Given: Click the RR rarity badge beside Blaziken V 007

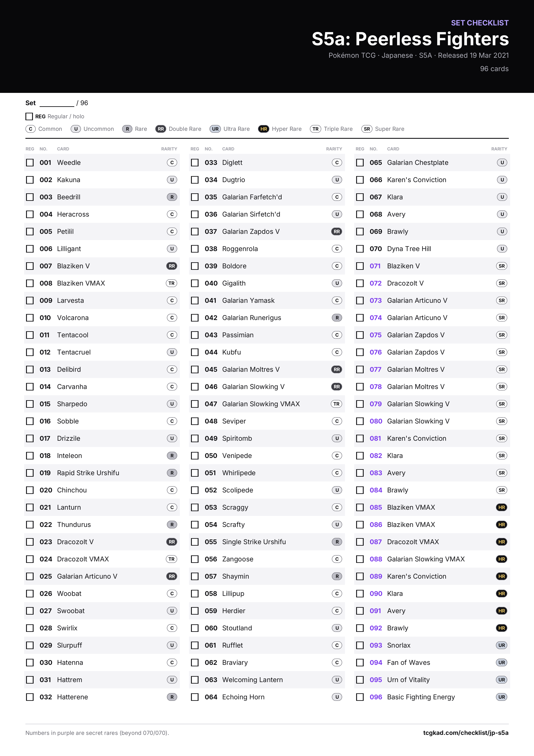Looking at the screenshot, I should 172,266.
